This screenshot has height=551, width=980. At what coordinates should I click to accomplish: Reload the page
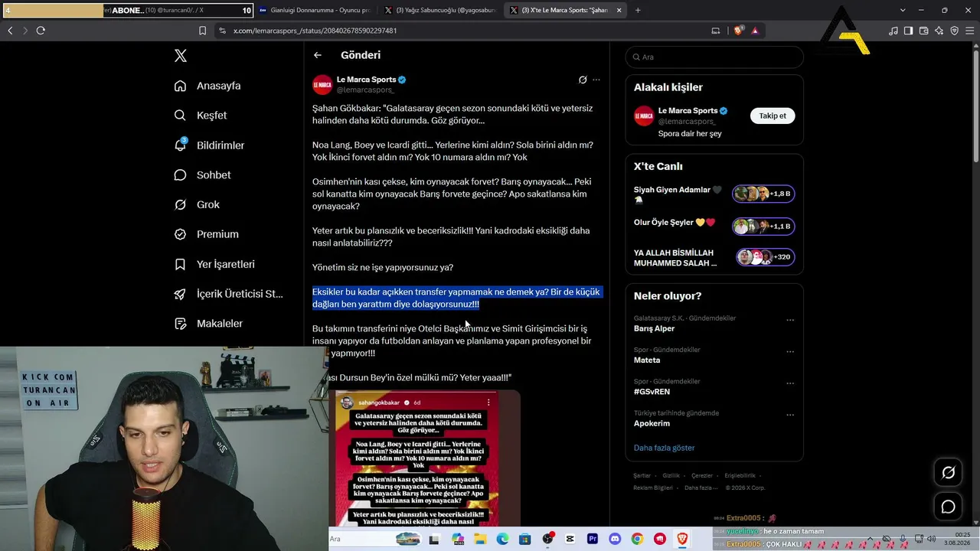(41, 31)
